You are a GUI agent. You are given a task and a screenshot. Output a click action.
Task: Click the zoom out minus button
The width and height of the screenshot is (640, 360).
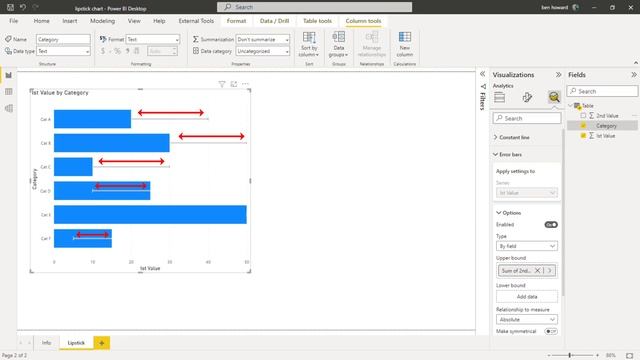point(549,356)
